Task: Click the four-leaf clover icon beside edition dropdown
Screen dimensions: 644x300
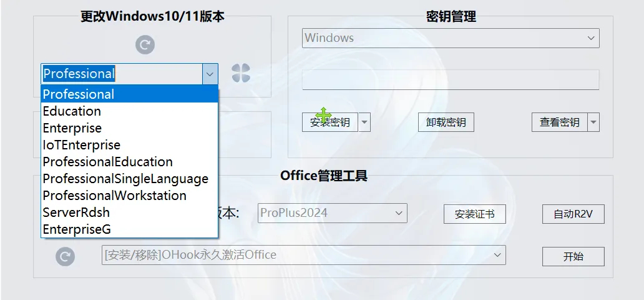Action: [241, 73]
